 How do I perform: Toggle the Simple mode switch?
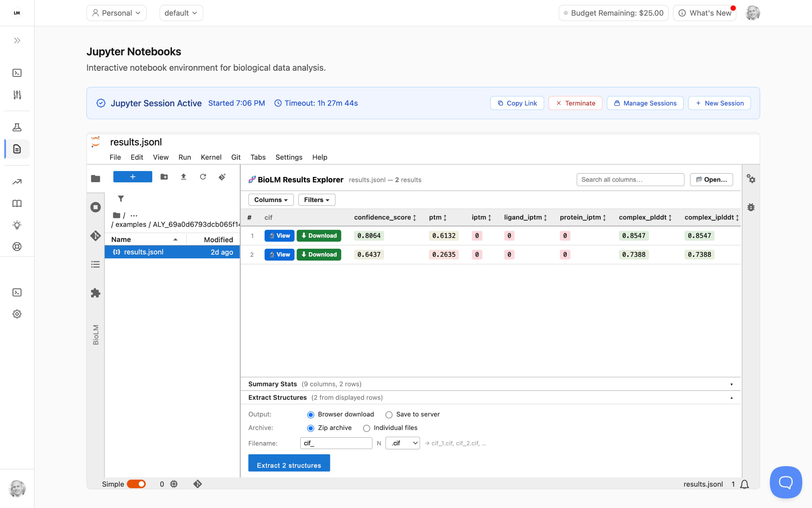click(136, 484)
